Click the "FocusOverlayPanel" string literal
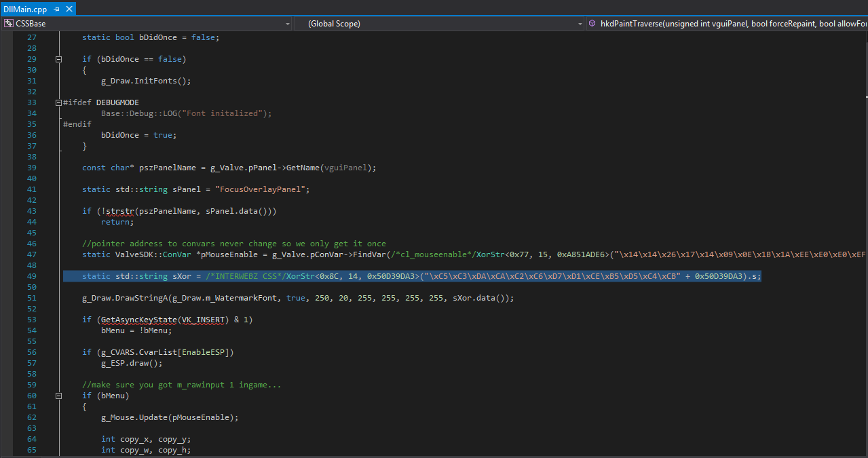 [260, 189]
